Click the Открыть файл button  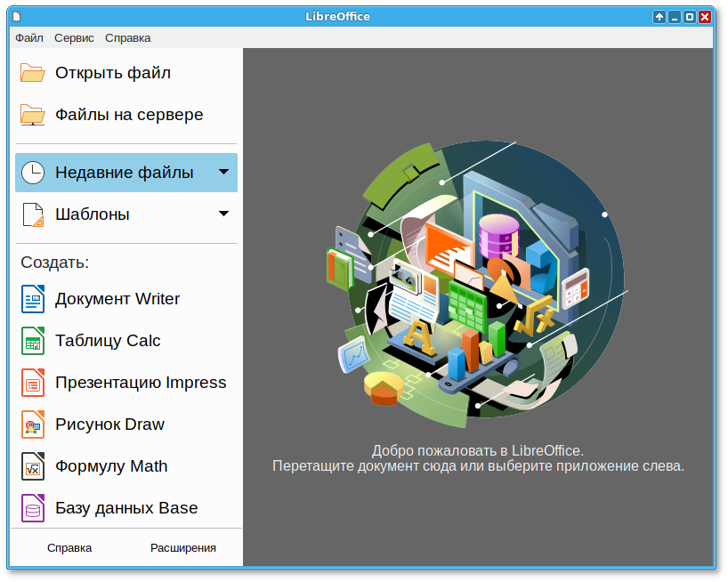126,73
